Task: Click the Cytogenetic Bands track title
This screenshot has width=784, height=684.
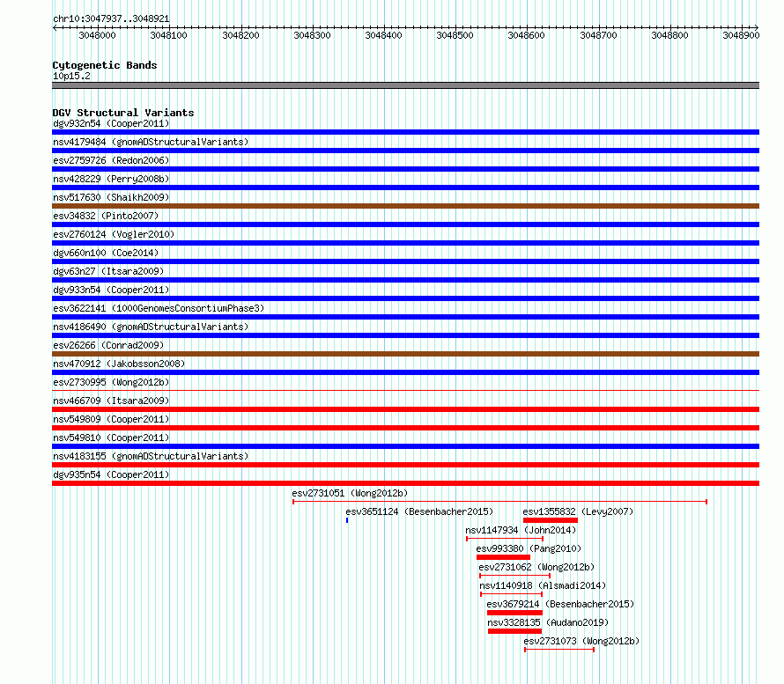Action: coord(105,65)
